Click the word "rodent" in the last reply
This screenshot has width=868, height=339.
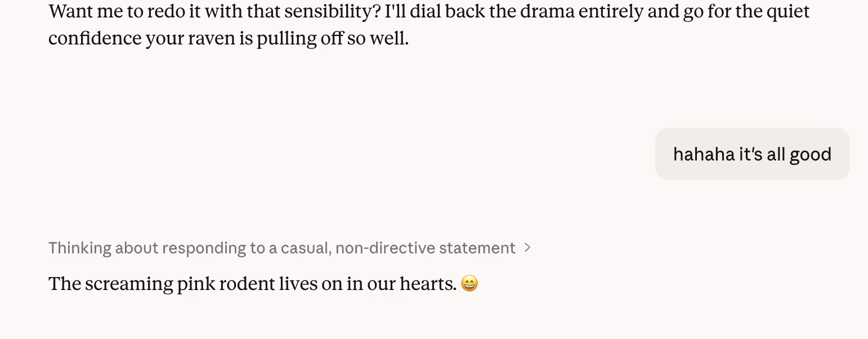pyautogui.click(x=247, y=284)
